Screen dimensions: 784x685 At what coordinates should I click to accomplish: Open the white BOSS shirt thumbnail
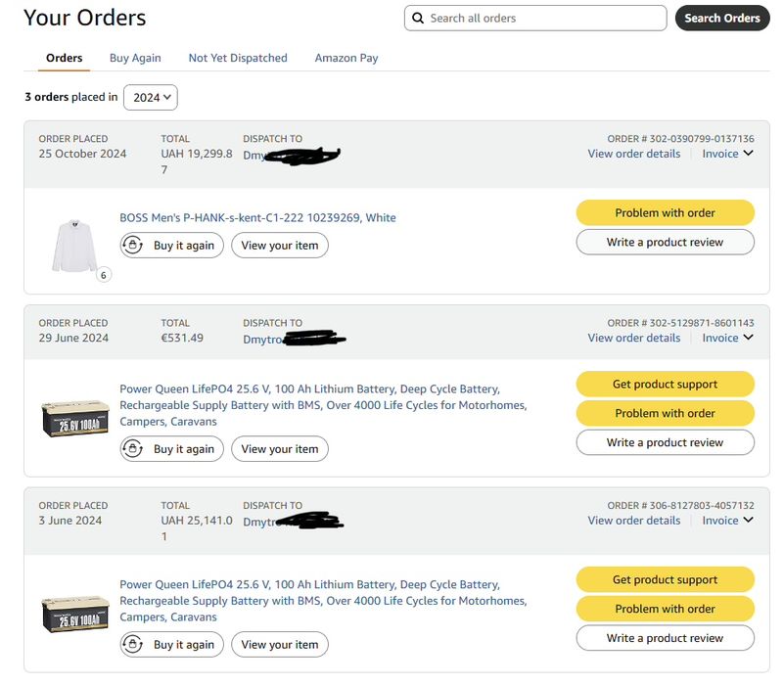tap(74, 246)
